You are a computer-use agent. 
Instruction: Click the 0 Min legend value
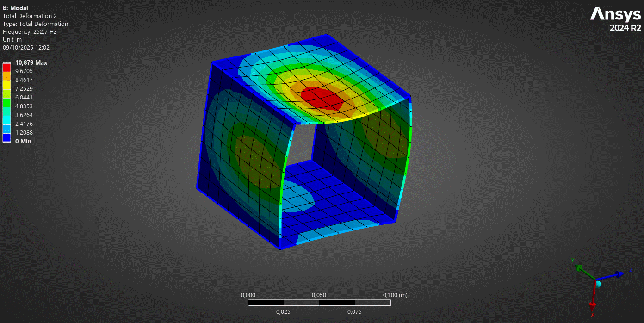coord(23,141)
